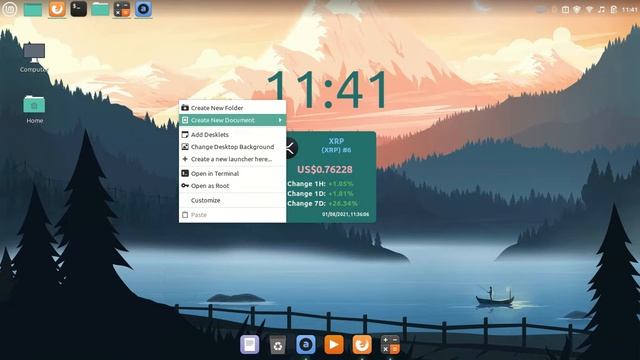Click the desklet timestamp 01/08/2021
This screenshot has height=360, width=640.
tap(345, 214)
